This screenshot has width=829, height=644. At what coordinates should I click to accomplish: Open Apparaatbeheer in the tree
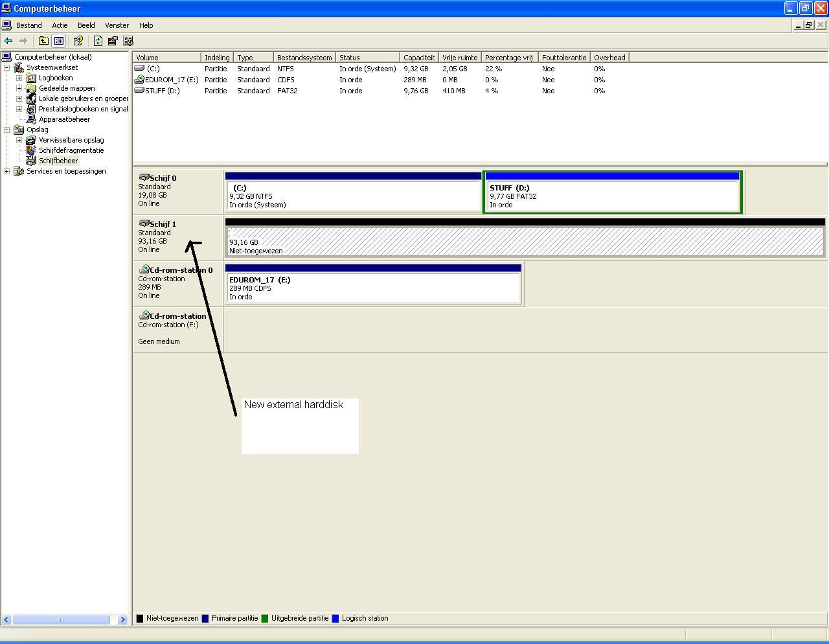tap(64, 119)
